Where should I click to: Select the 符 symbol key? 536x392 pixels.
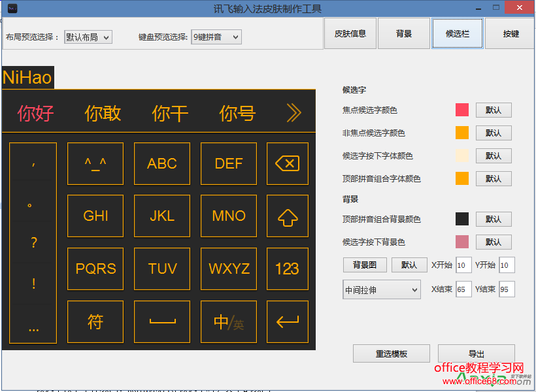point(95,321)
